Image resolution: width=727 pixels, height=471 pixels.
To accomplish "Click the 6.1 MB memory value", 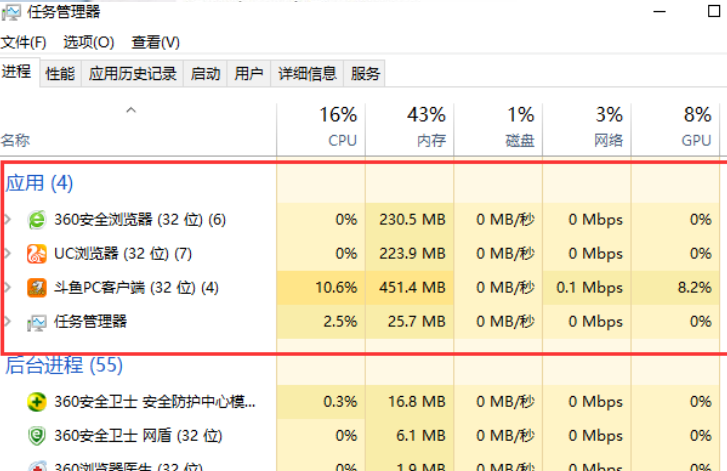I will tap(421, 436).
